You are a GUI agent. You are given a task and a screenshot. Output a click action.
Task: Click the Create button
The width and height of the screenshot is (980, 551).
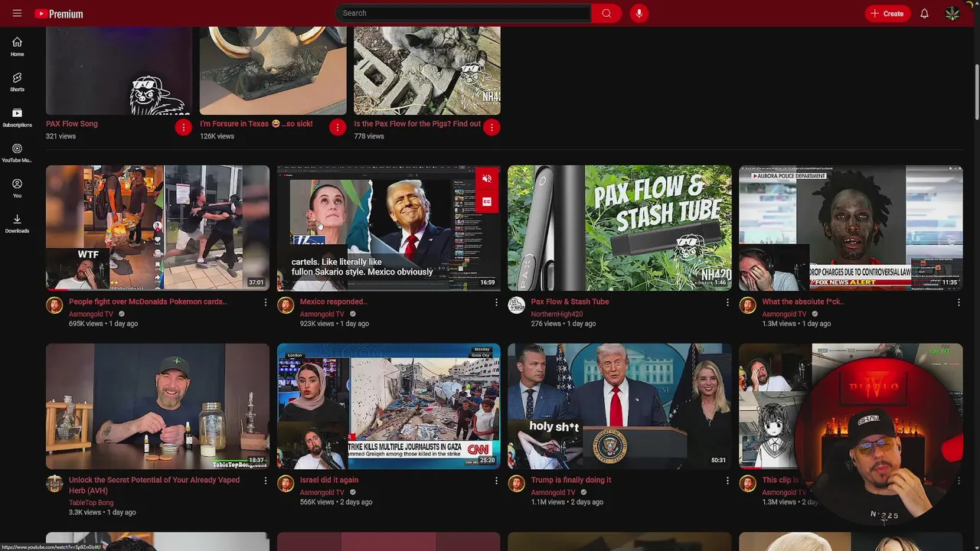coord(887,13)
